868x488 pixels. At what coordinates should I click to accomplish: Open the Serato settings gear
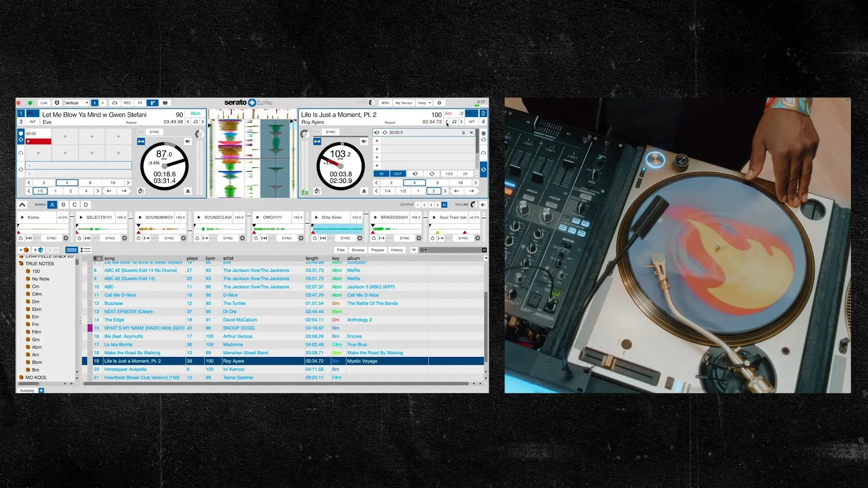click(439, 103)
